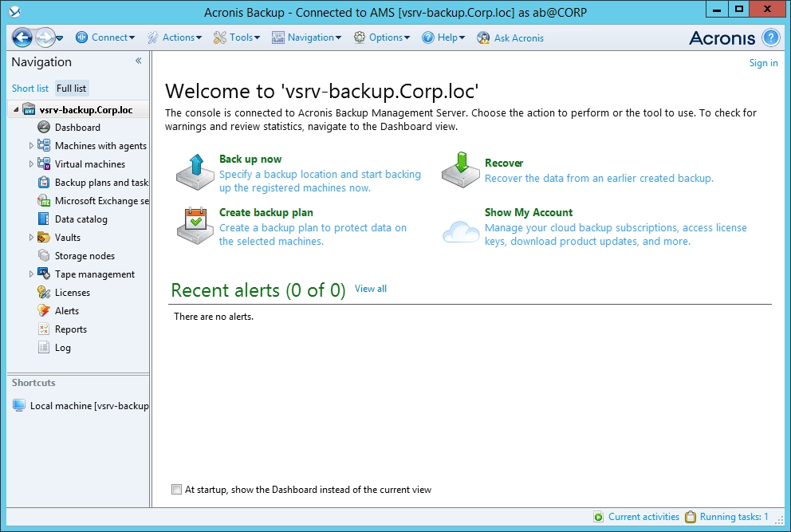Viewport: 791px width, 532px height.
Task: Open the Options menu
Action: (x=382, y=37)
